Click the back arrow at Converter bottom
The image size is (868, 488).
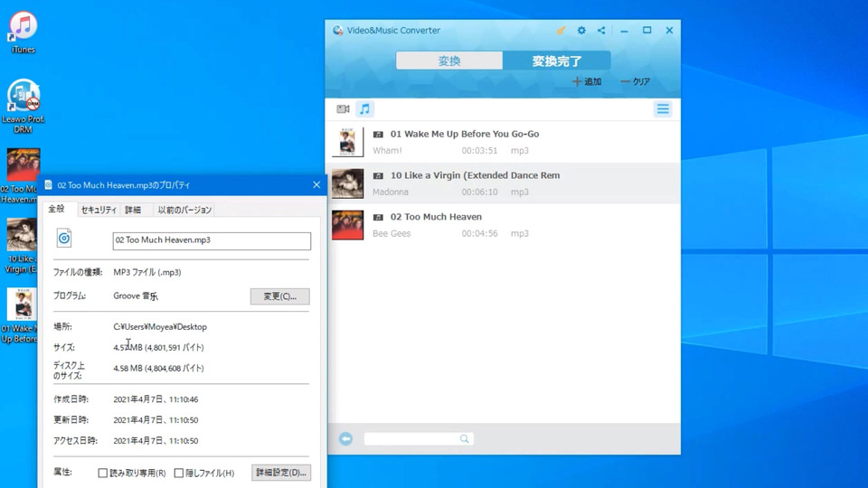(x=345, y=439)
